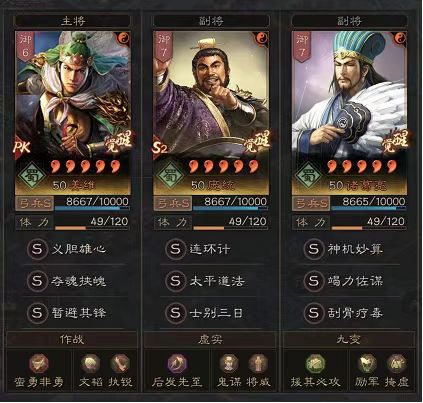Click the 诸葛亮 portrait card
Image resolution: width=423 pixels, height=403 pixels.
point(349,113)
